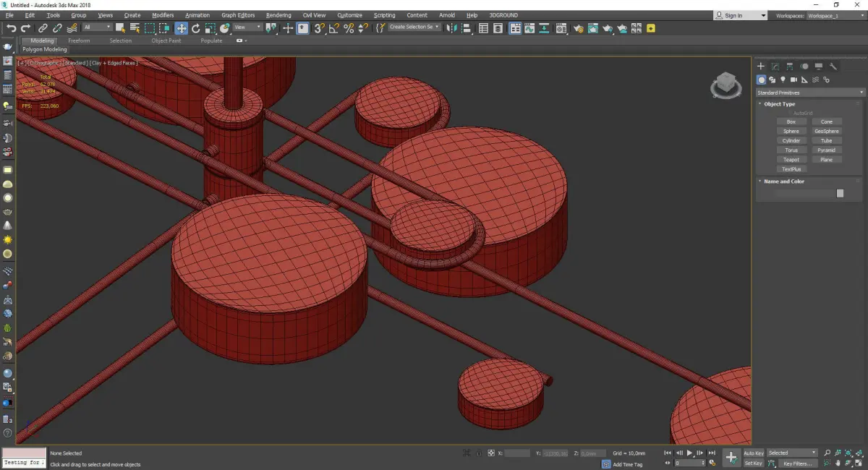Image resolution: width=868 pixels, height=470 pixels.
Task: Activate the Select and Rotate tool
Action: tap(195, 28)
